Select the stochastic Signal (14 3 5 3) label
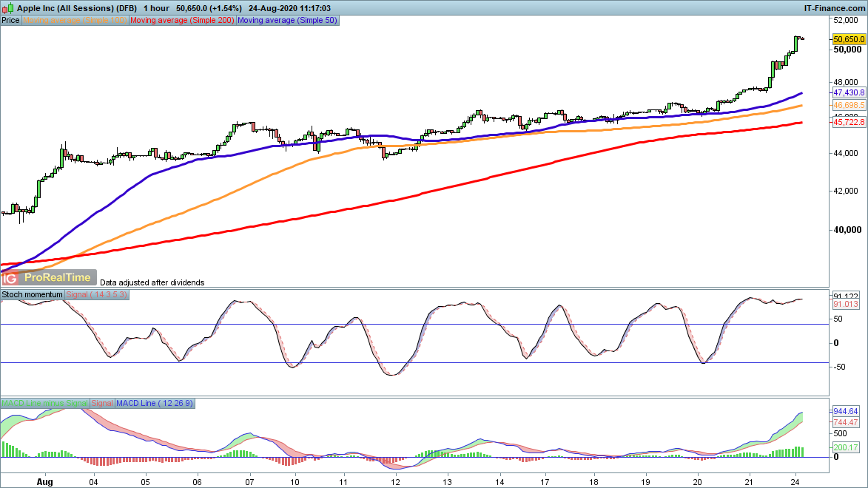This screenshot has width=868, height=488. click(97, 295)
